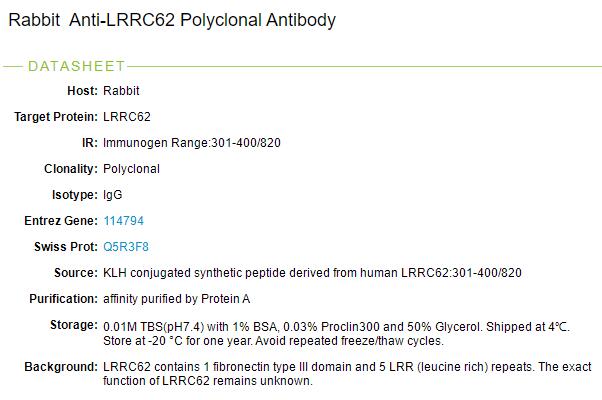Click the Clonality value Polyclonal
The image size is (602, 400).
pos(131,169)
